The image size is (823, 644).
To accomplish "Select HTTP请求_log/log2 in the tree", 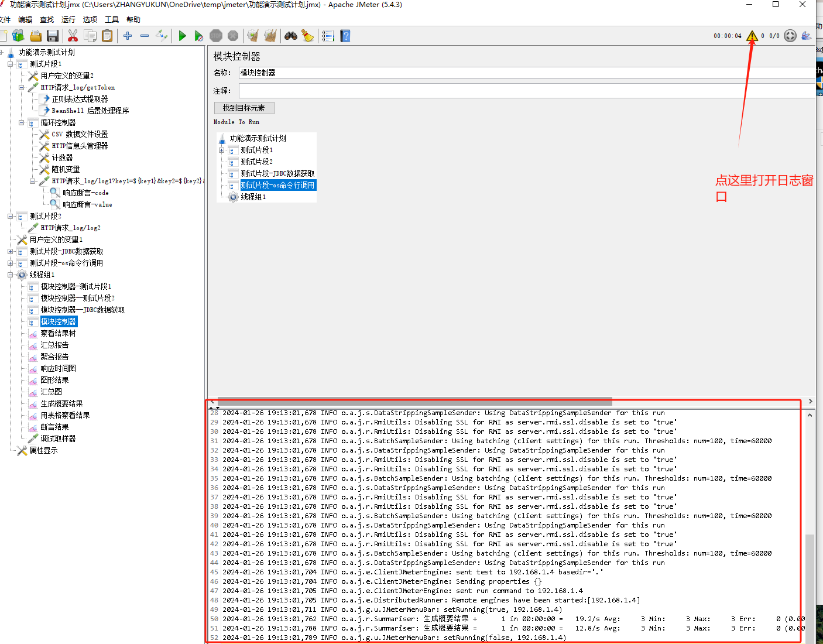I will [70, 228].
